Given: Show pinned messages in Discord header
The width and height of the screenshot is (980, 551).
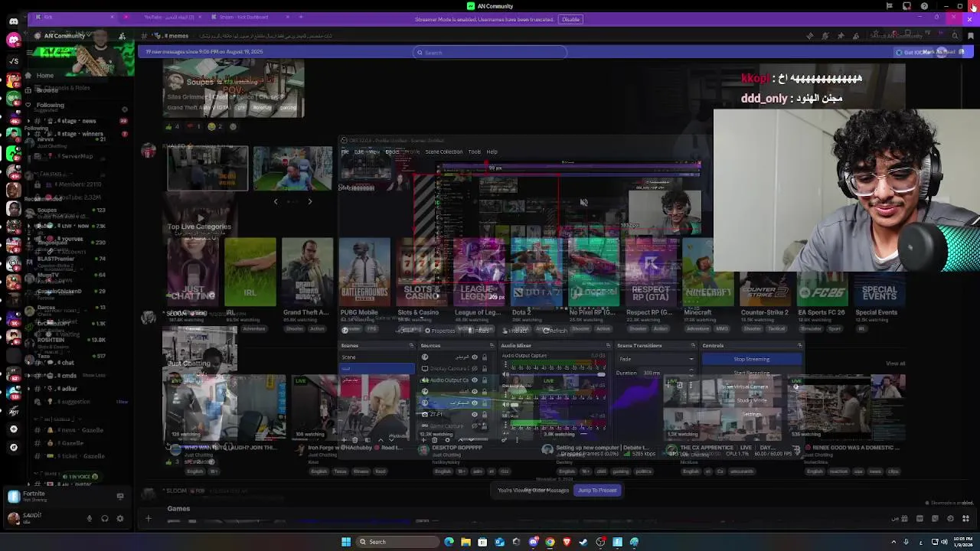Looking at the screenshot, I should tap(841, 36).
